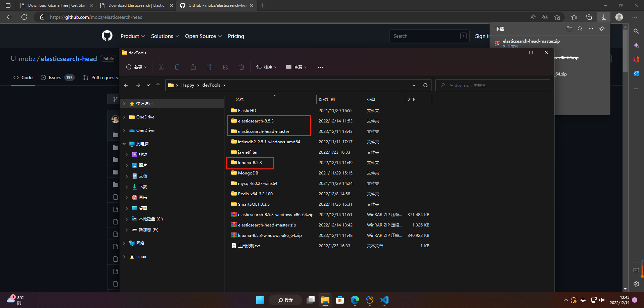Sort by Name (名称) column header
Image resolution: width=644 pixels, height=308 pixels.
coord(239,99)
